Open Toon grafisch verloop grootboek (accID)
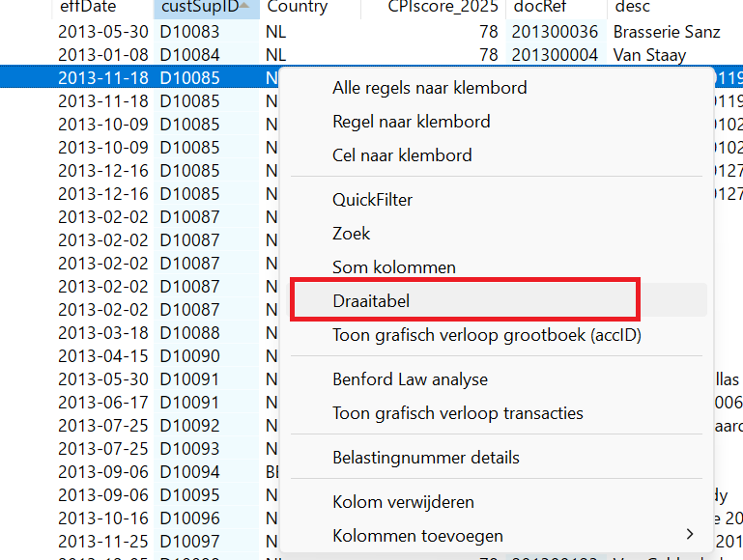The height and width of the screenshot is (560, 743). point(487,335)
